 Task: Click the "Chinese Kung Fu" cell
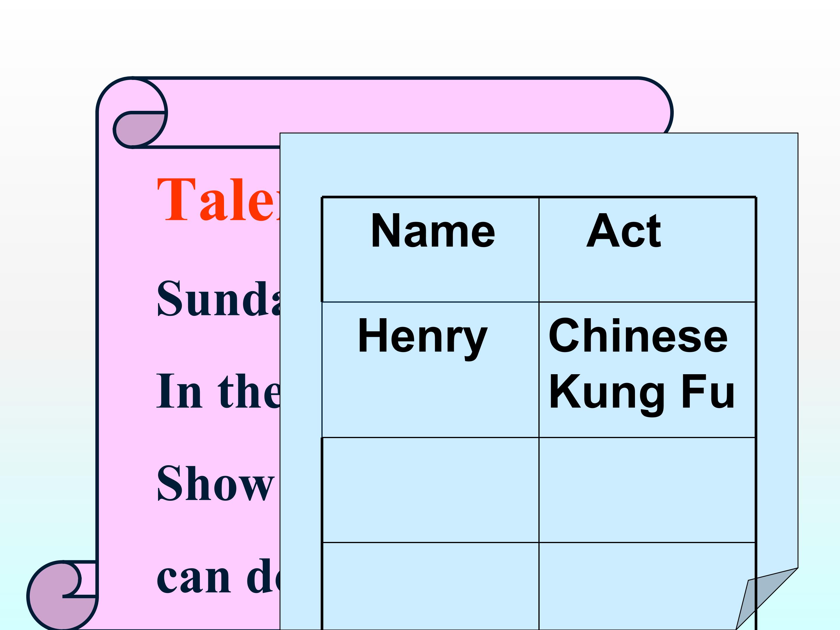click(x=647, y=369)
